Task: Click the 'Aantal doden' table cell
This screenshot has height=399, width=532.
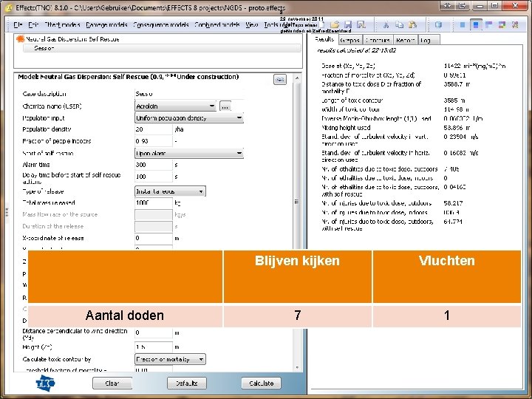Action: 125,316
